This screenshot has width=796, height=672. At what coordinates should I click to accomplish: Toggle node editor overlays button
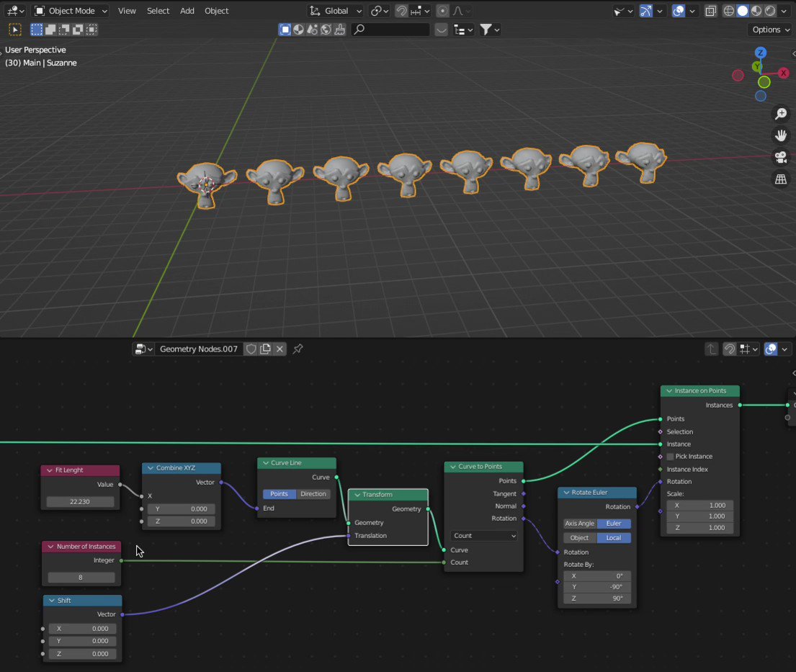pos(771,349)
